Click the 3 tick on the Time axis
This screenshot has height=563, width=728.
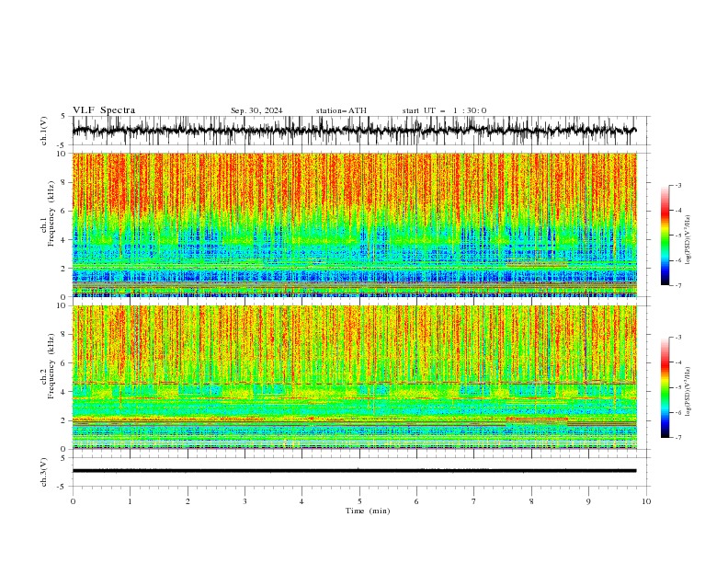(245, 501)
